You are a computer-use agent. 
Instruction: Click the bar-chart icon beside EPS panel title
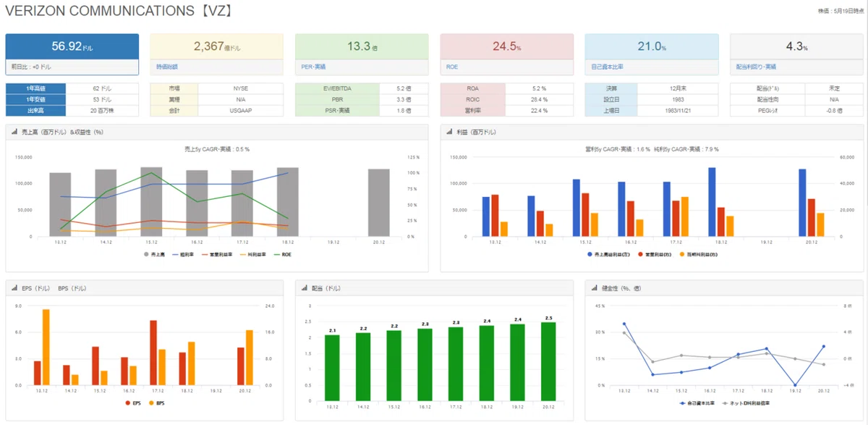click(x=15, y=287)
